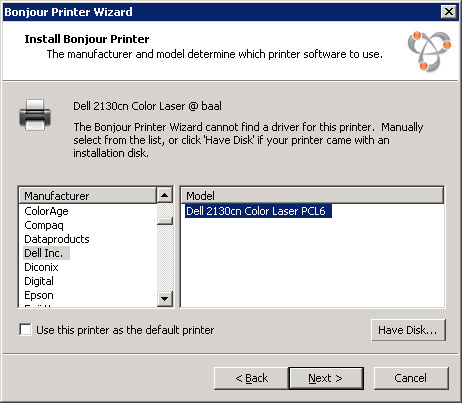
Task: Close the Bonjour Printer Wizard window
Action: (x=449, y=12)
